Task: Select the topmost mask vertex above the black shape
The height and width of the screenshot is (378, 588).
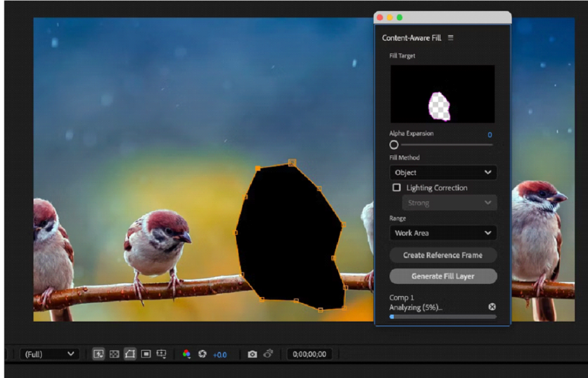Action: (x=292, y=162)
